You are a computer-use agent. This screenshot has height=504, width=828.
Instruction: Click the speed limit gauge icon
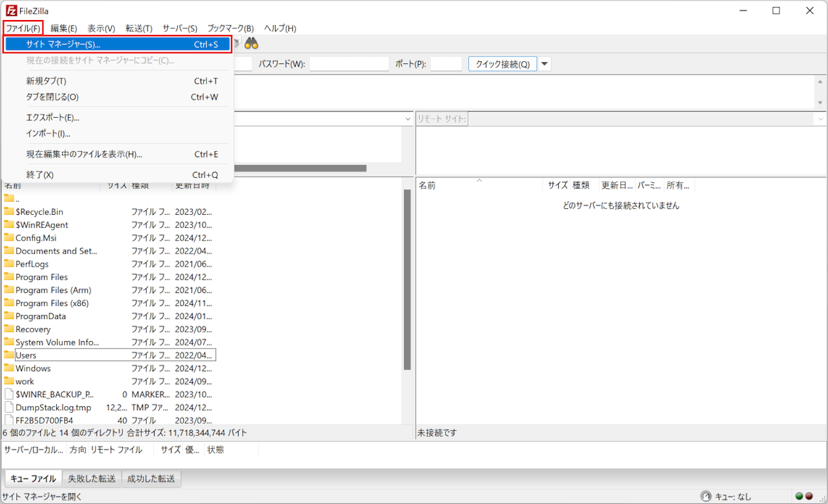706,497
